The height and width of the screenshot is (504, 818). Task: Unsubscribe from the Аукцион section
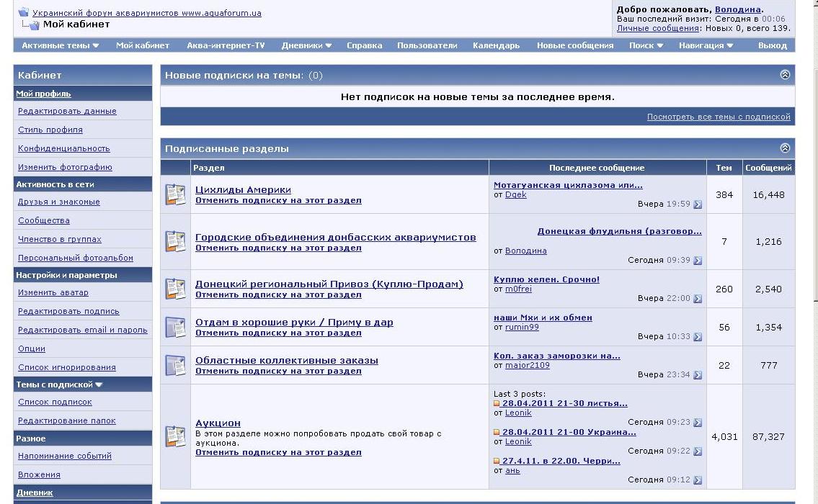click(278, 452)
